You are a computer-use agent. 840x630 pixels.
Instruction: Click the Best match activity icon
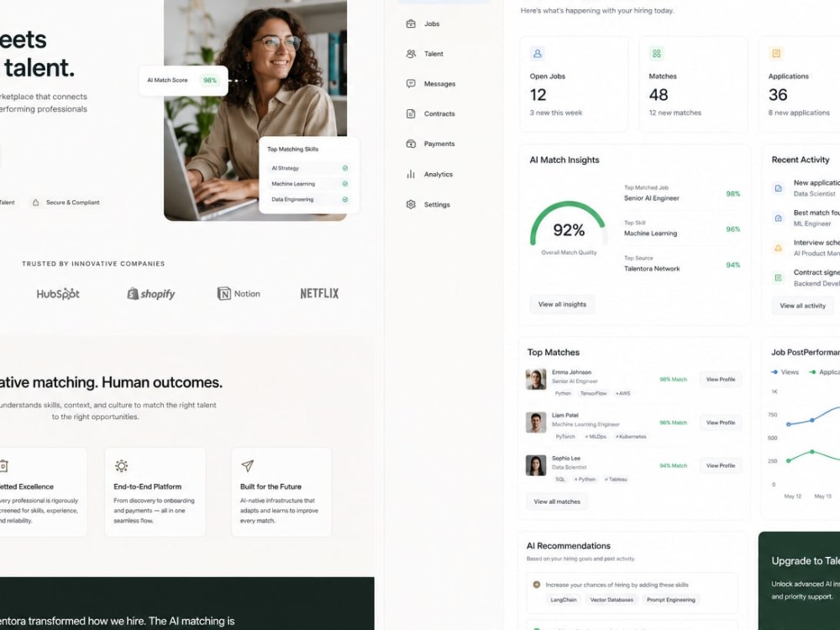(x=779, y=218)
